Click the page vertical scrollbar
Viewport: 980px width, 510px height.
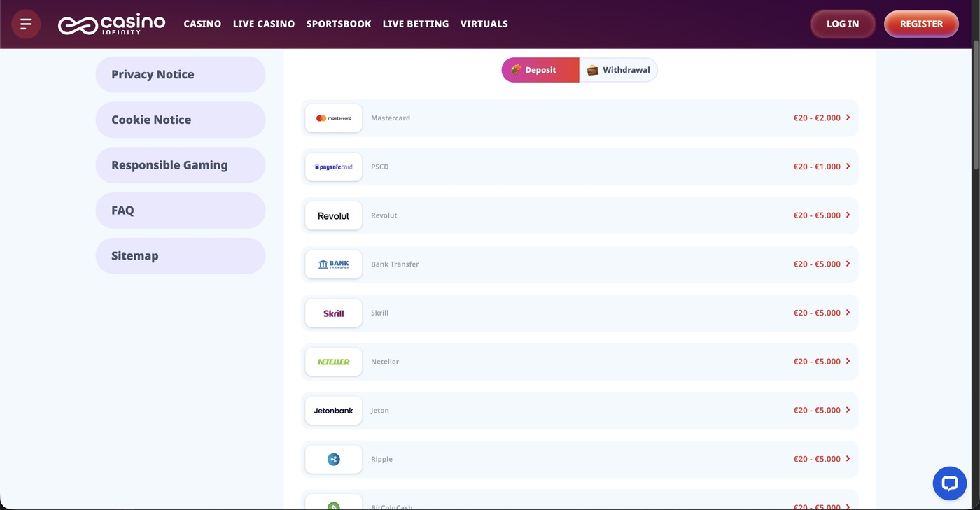976,105
